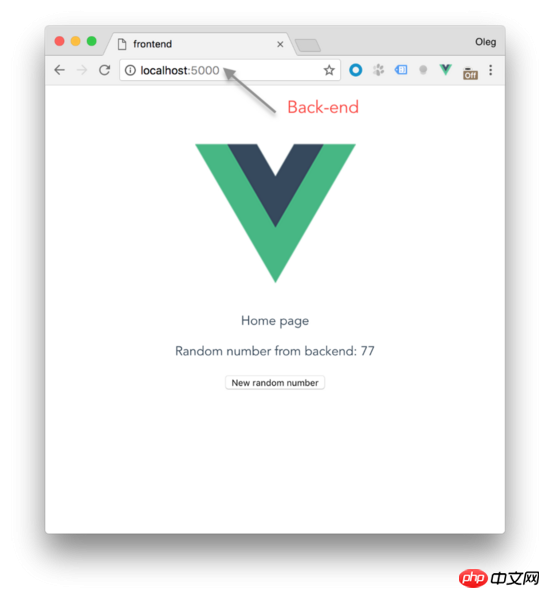Image resolution: width=550 pixels, height=598 pixels.
Task: Focus the localhost:5000 address bar
Action: (x=230, y=70)
